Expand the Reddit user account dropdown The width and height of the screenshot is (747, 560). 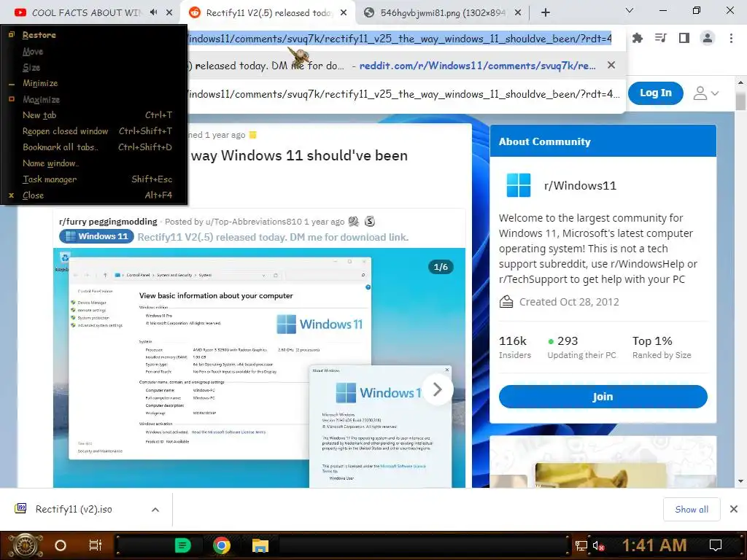click(706, 93)
